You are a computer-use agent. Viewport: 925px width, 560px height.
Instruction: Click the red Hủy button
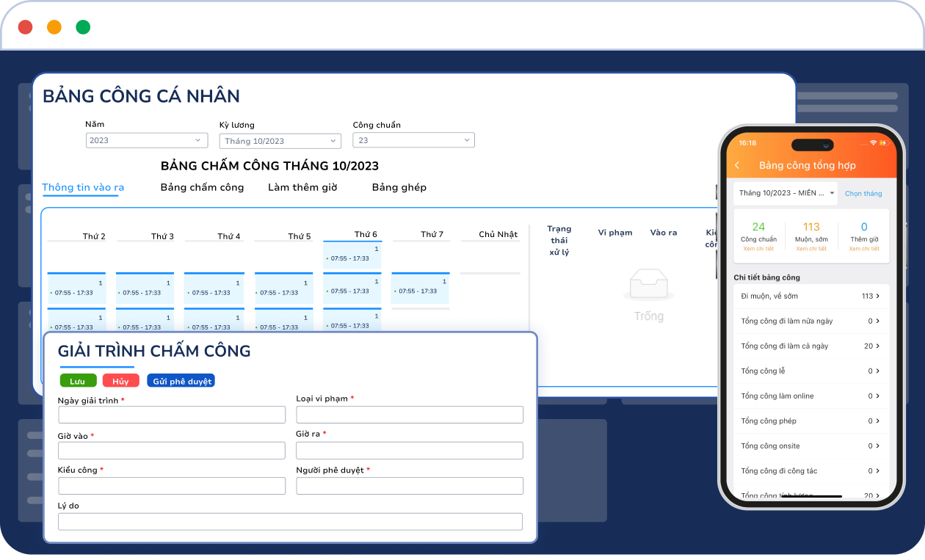120,381
